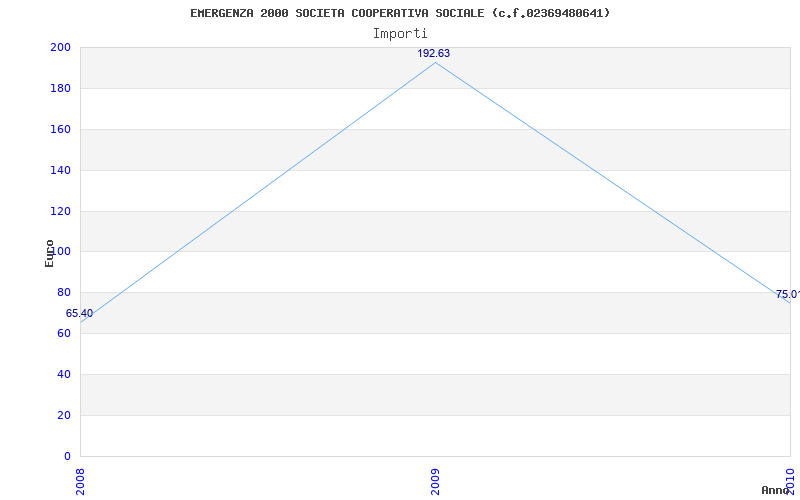Click the 0 y-axis tick label

(67, 456)
